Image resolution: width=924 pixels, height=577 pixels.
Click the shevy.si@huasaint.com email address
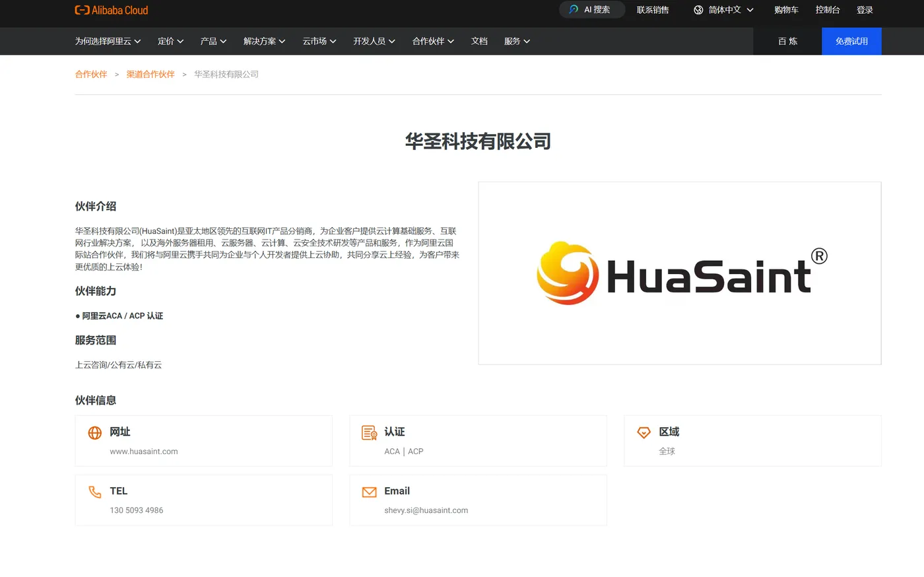426,510
